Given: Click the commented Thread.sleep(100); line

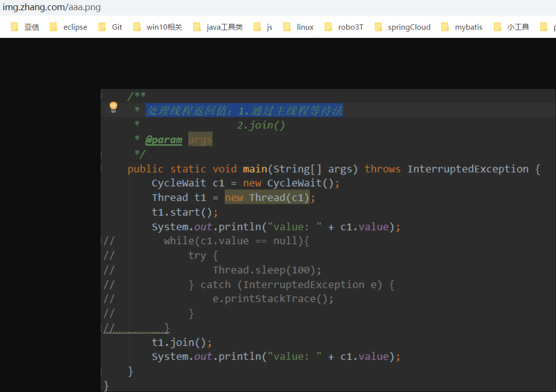Looking at the screenshot, I should pyautogui.click(x=267, y=270).
